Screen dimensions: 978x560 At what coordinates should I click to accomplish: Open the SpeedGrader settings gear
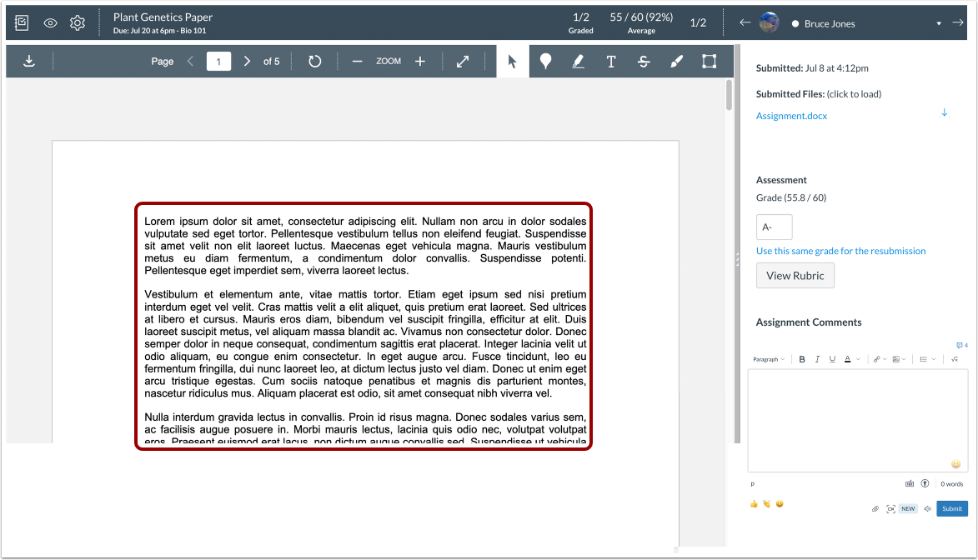77,22
